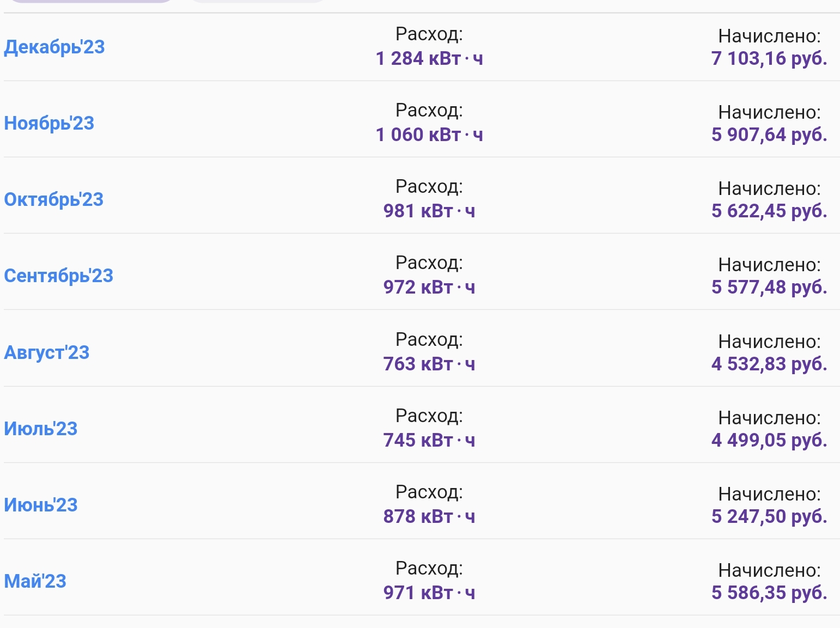The image size is (840, 628).
Task: Select the Июнь'23 month link
Action: pyautogui.click(x=41, y=505)
